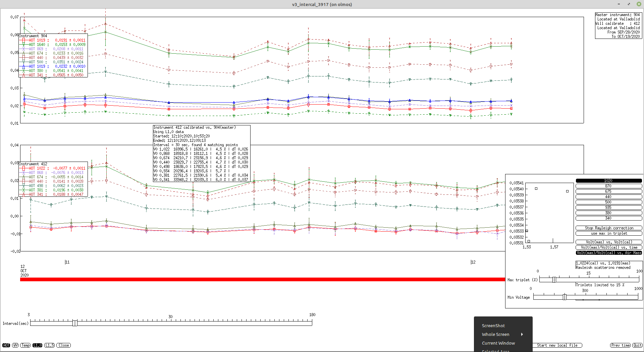Click AOT 1640 legend entry for instrument 904
644x352 pixels.
53,45
